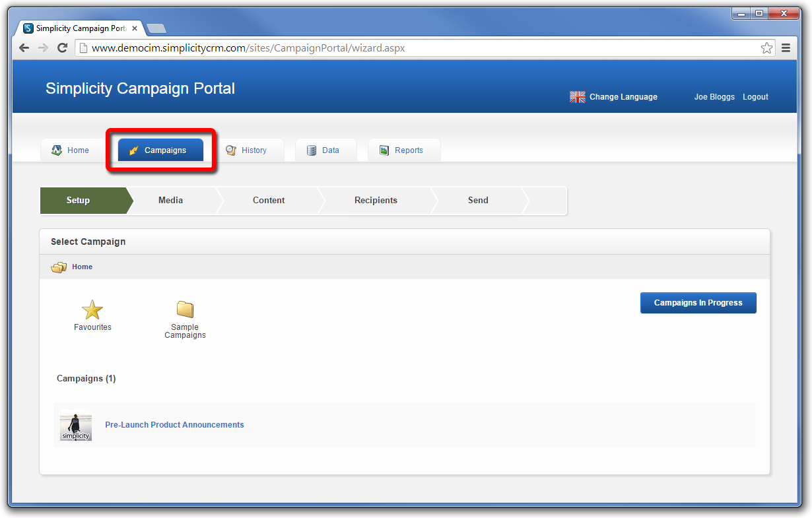Click the Simplicity Campaign Portal title
The width and height of the screenshot is (812, 518).
[140, 88]
